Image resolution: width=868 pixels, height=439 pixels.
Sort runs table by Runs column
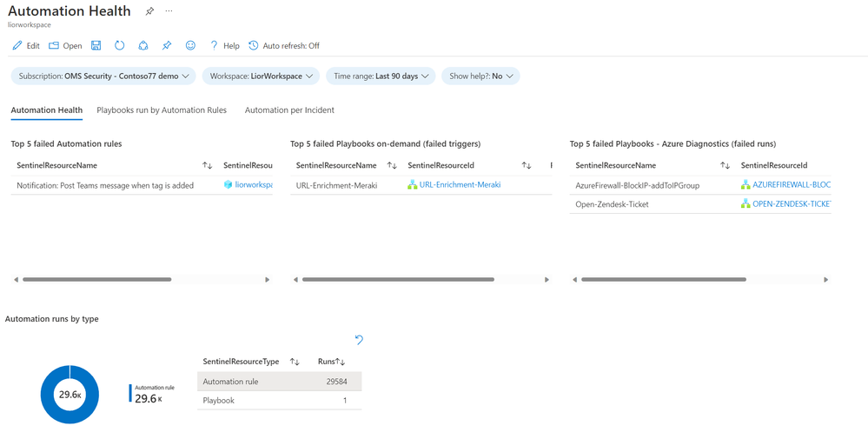pyautogui.click(x=341, y=362)
